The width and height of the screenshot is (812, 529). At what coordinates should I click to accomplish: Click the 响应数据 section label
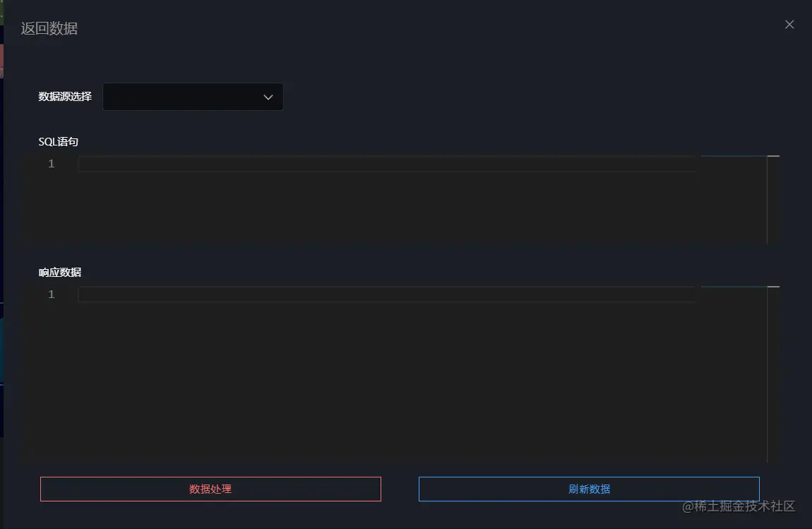click(x=60, y=272)
